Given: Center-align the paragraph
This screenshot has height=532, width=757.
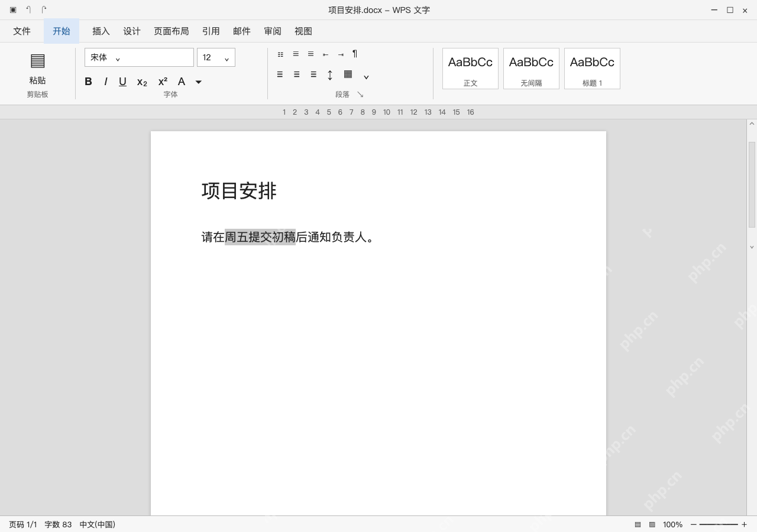Looking at the screenshot, I should (x=296, y=74).
